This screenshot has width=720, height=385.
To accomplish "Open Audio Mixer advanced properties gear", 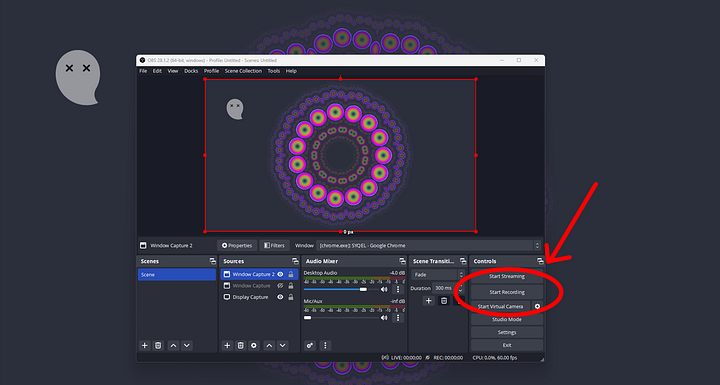I will [x=310, y=345].
